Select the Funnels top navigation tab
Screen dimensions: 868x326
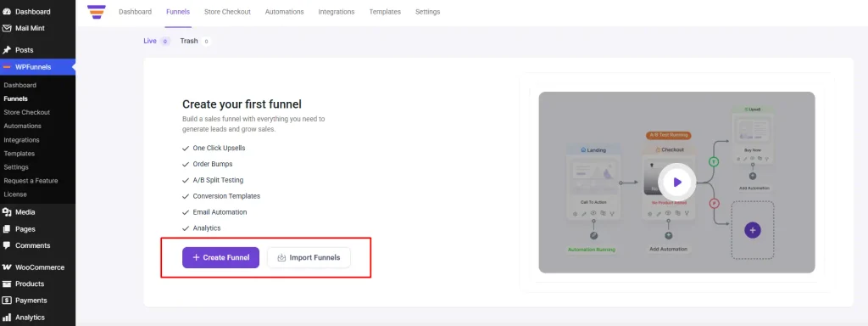coord(178,12)
